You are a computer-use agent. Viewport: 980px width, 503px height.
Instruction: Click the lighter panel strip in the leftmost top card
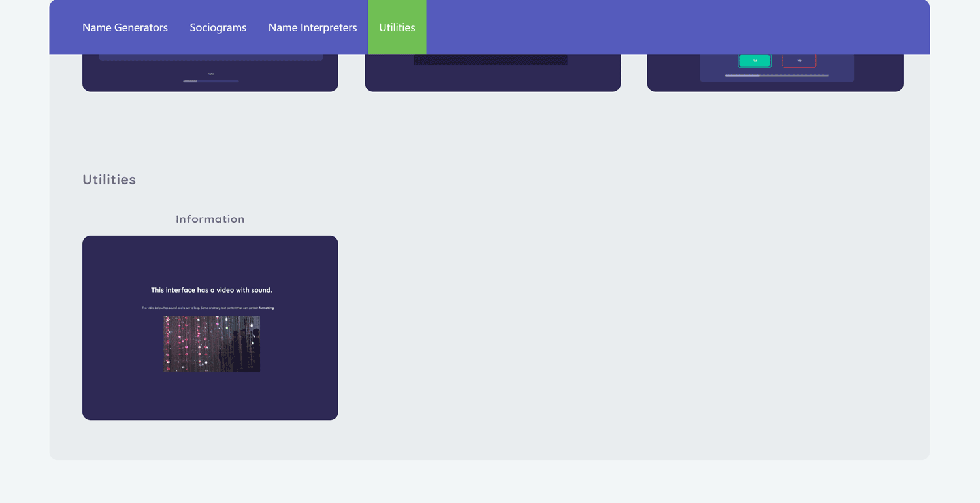click(210, 57)
